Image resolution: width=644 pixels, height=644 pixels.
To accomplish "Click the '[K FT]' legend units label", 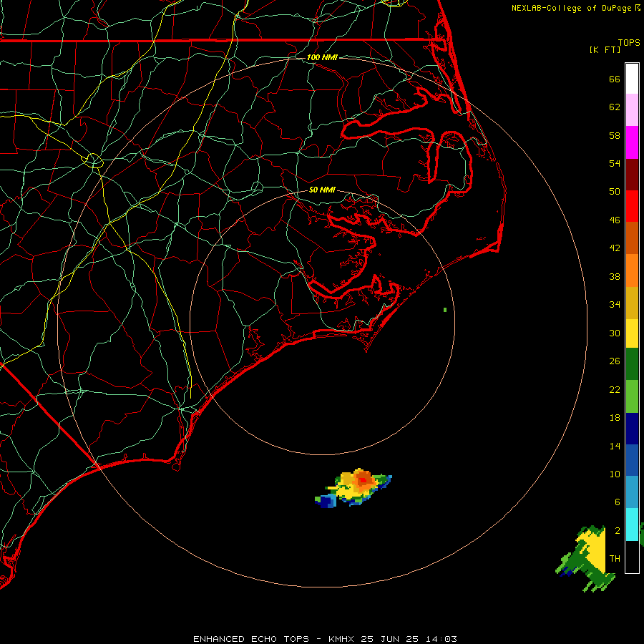I will pos(605,49).
